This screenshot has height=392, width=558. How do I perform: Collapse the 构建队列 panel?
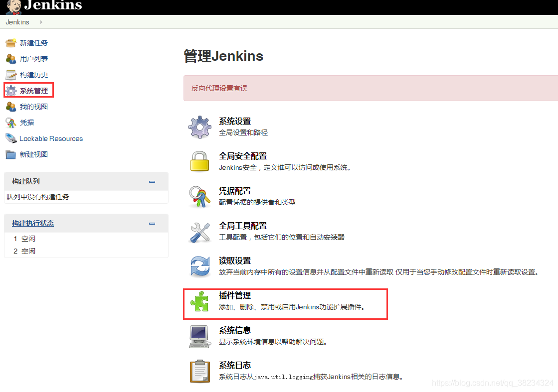[x=152, y=182]
